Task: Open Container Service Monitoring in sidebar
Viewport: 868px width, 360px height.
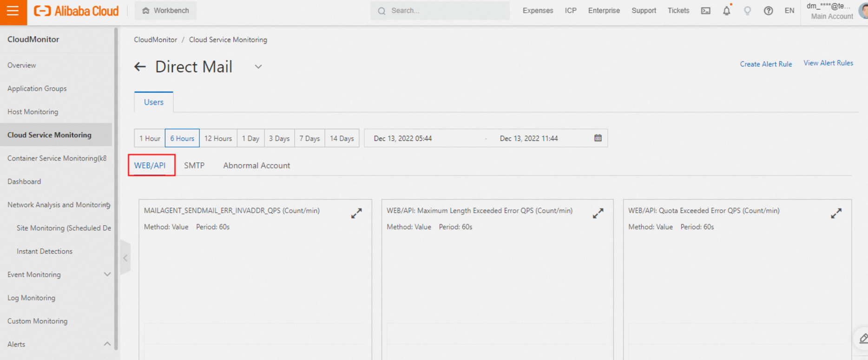Action: [56, 158]
